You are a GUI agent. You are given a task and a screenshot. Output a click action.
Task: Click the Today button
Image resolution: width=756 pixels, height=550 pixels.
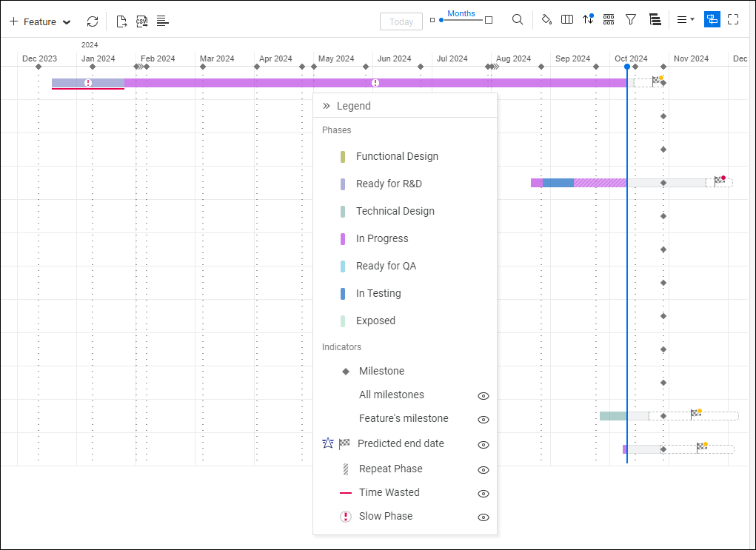401,21
